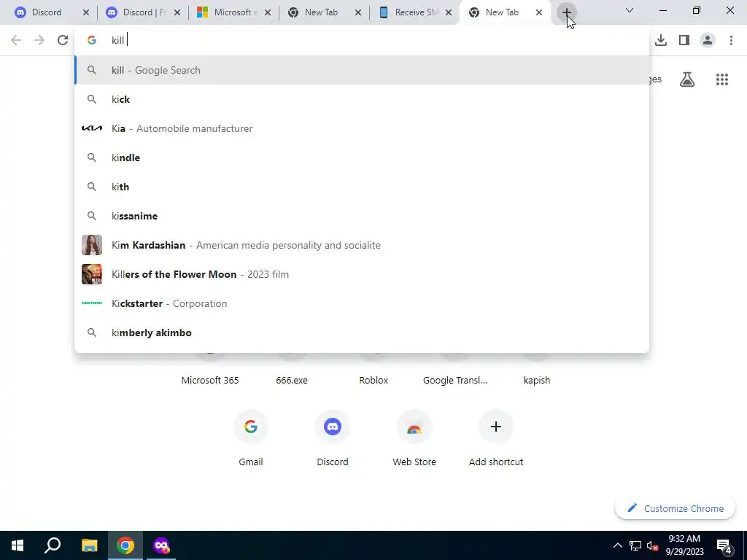Open the 666.exe shortcut
Viewport: 747px width, 560px height.
coord(292,380)
